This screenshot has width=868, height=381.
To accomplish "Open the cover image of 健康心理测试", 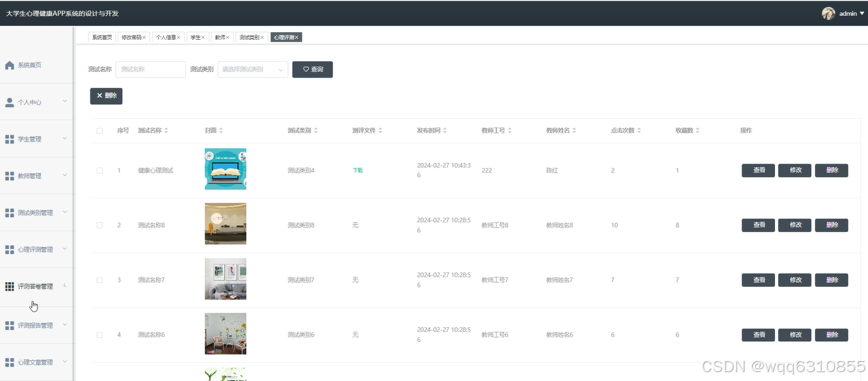I will point(225,169).
